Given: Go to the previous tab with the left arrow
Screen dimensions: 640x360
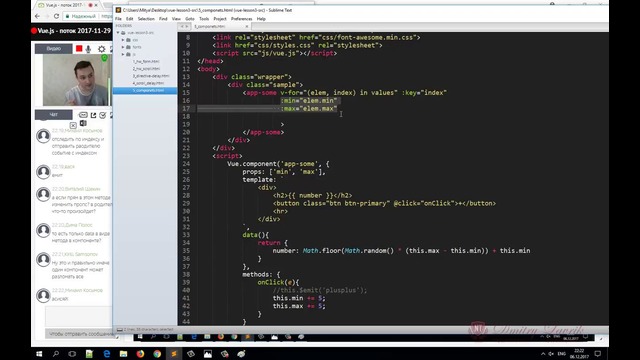Looking at the screenshot, I should pyautogui.click(x=182, y=27).
